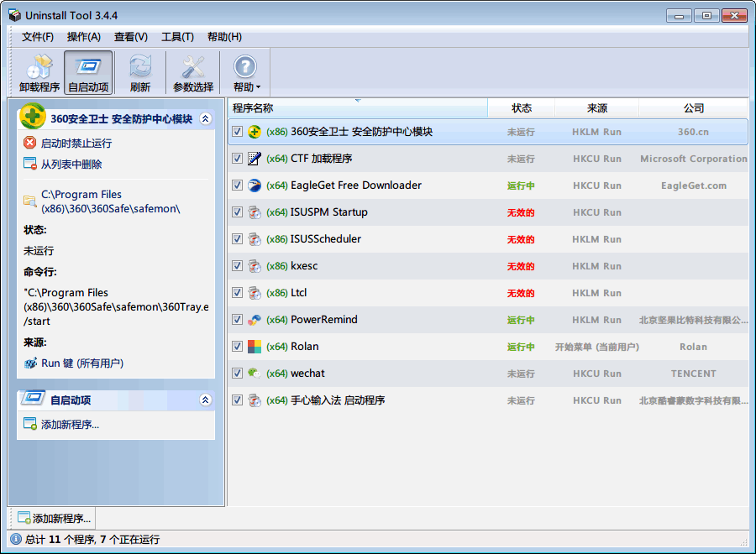Toggle the ISUSScheduler checkbox
This screenshot has height=554, width=756.
(x=237, y=239)
